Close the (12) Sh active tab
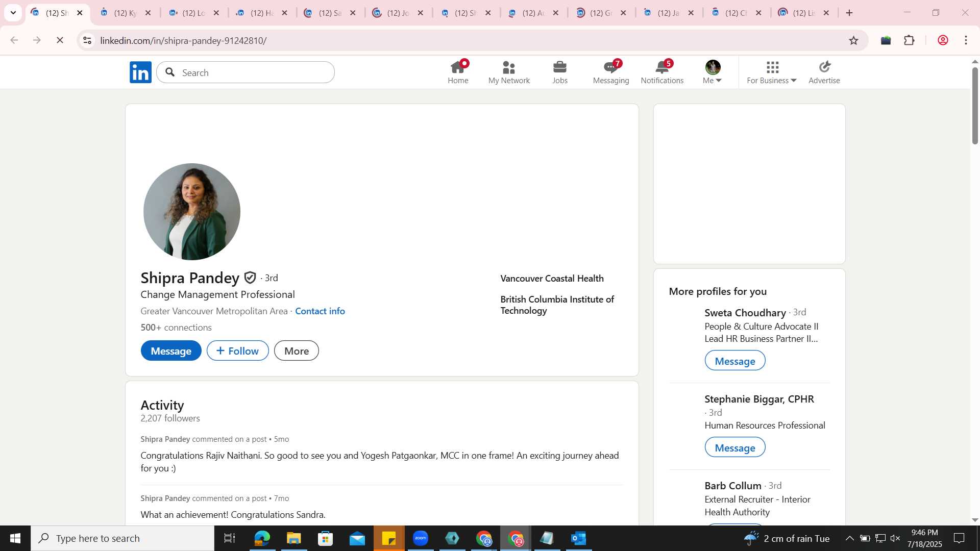 point(80,13)
